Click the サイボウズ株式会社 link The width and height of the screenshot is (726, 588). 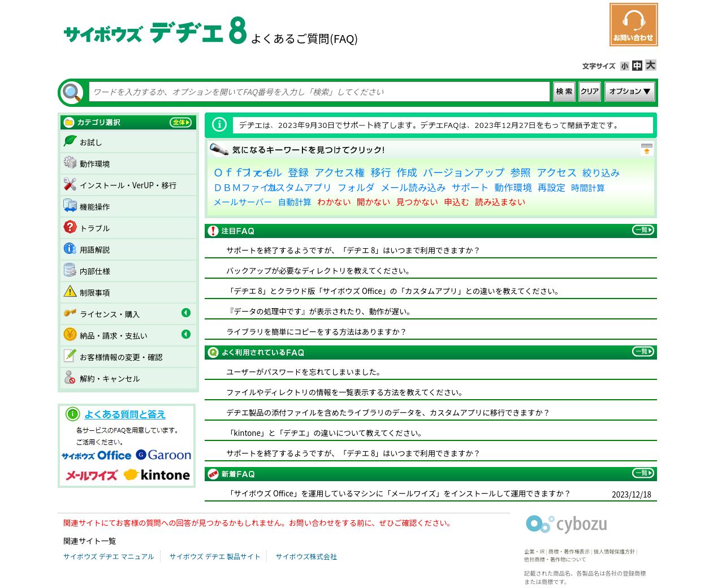[306, 557]
